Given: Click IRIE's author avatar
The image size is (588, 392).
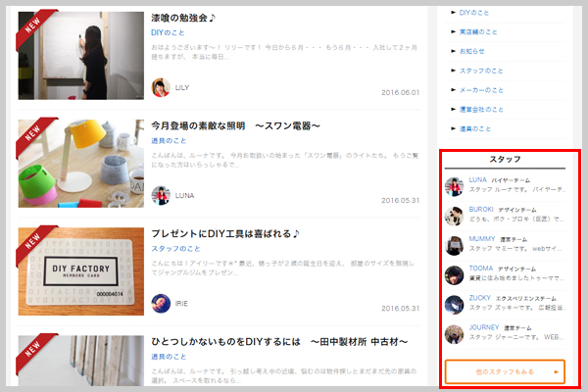Looking at the screenshot, I should point(161,304).
